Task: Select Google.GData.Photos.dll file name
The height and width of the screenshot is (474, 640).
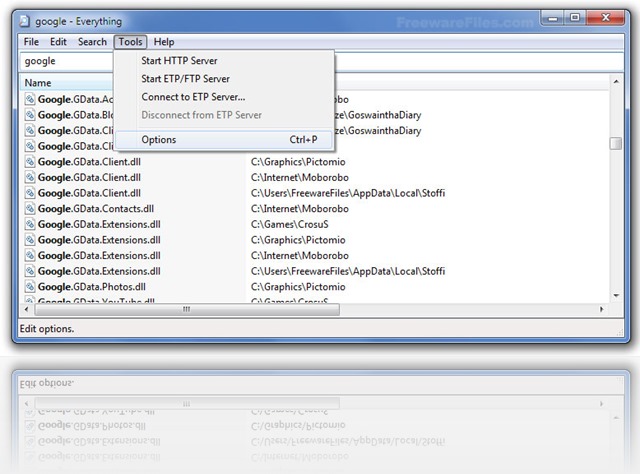Action: point(92,287)
